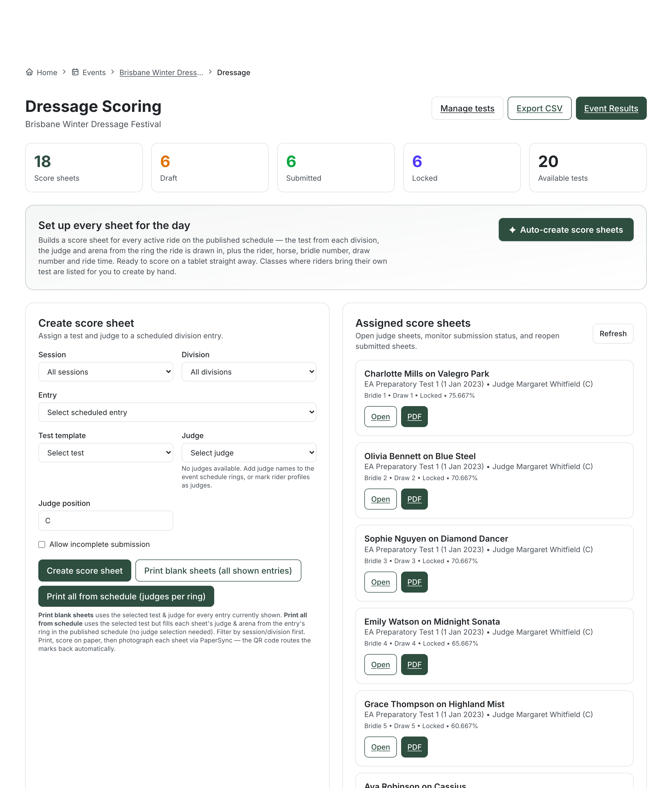Click 'Create score sheet' panel heading
Viewport: 672px width, 788px height.
click(x=86, y=323)
